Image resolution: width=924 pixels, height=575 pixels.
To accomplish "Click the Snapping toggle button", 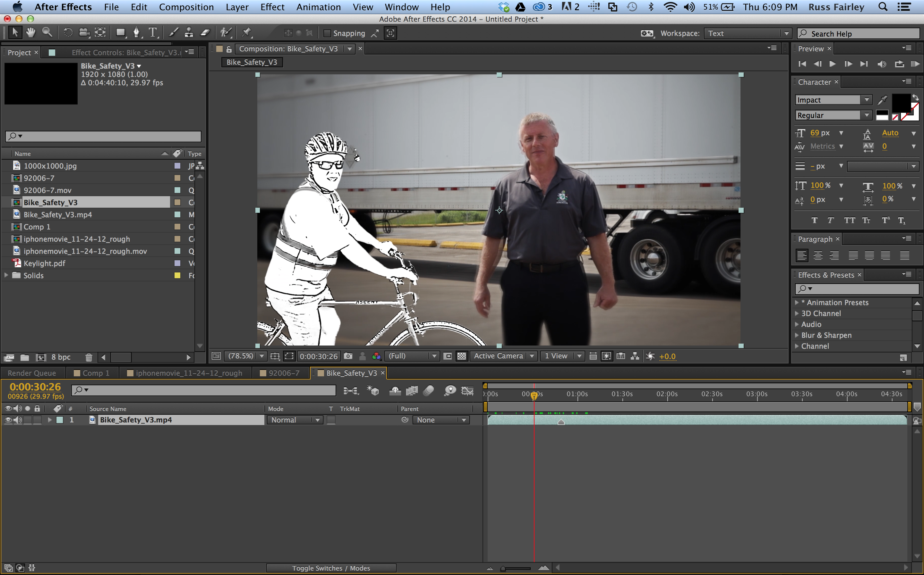I will [x=325, y=33].
